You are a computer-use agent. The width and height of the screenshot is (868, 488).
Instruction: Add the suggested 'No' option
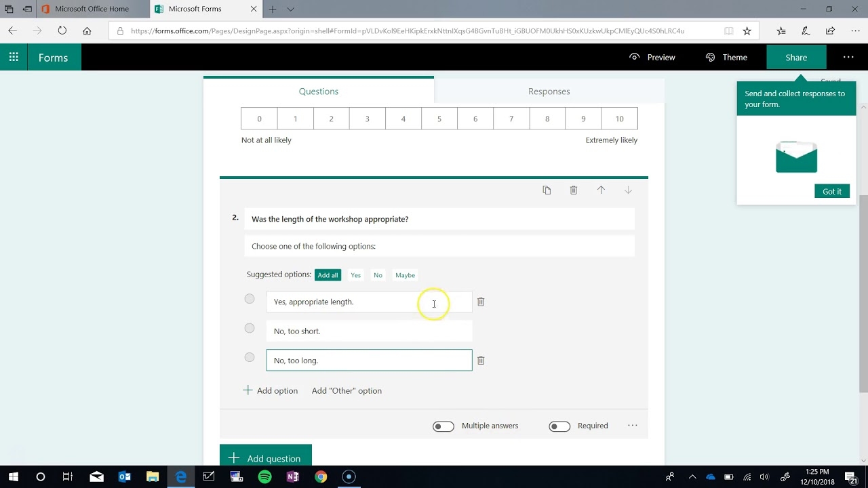pyautogui.click(x=378, y=275)
